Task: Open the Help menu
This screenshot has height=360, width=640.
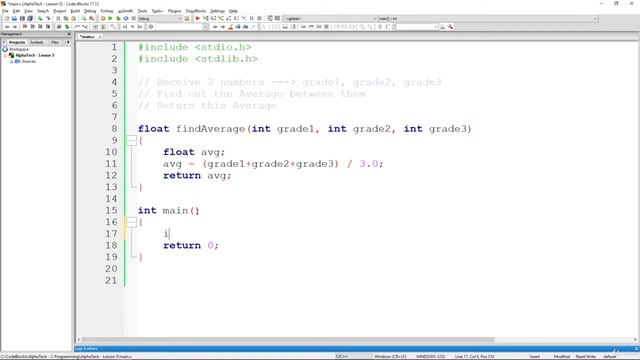Action: [233, 11]
